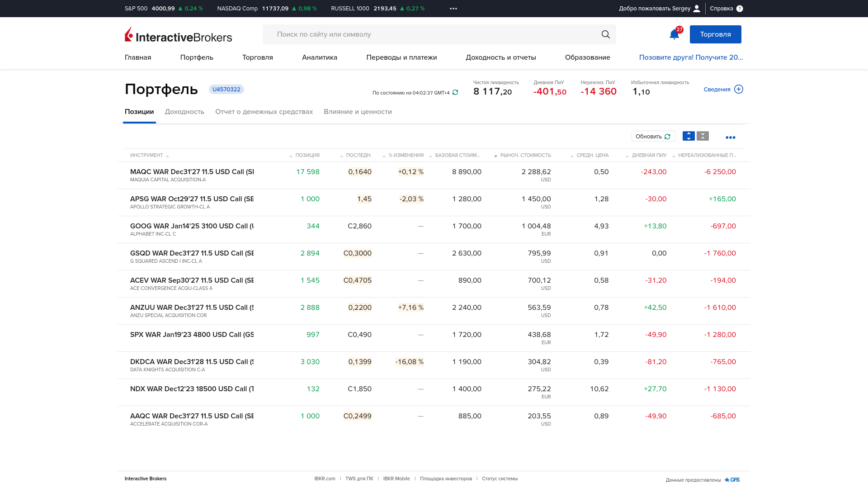The image size is (868, 488).
Task: Expand all rows with the blue arrows icon
Action: point(689,136)
